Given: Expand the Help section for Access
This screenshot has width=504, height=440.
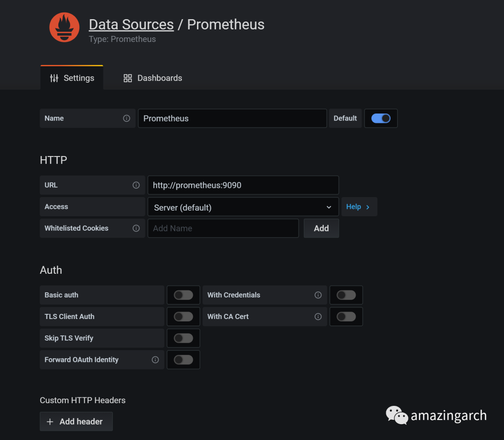Looking at the screenshot, I should [x=359, y=207].
